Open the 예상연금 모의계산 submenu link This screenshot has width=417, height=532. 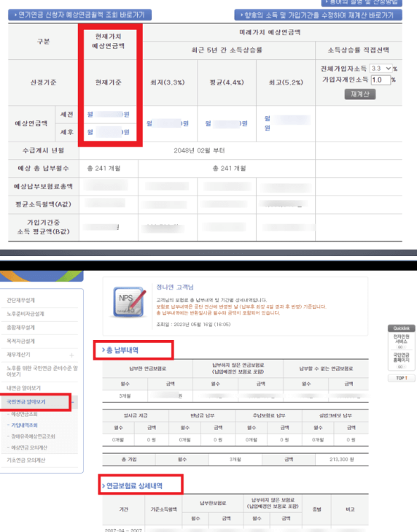point(29,447)
